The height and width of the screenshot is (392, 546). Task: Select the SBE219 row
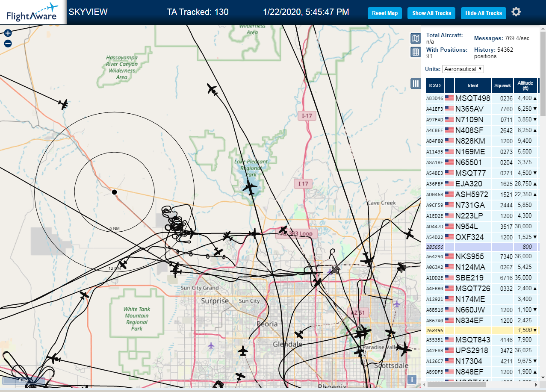[482, 277]
